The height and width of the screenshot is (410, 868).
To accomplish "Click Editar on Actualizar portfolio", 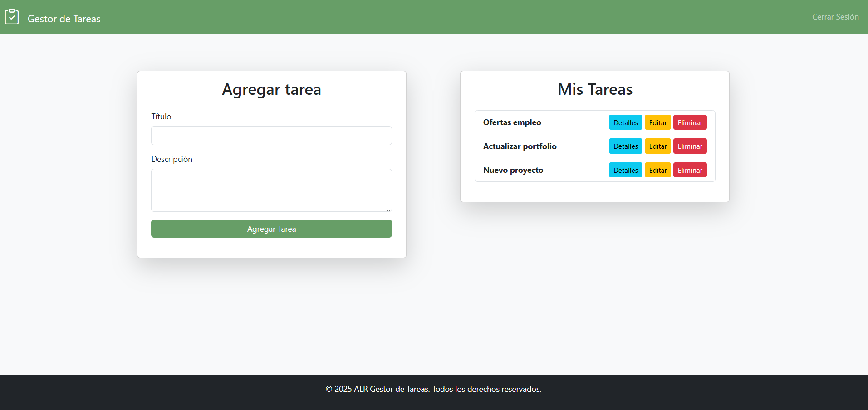I will point(657,146).
